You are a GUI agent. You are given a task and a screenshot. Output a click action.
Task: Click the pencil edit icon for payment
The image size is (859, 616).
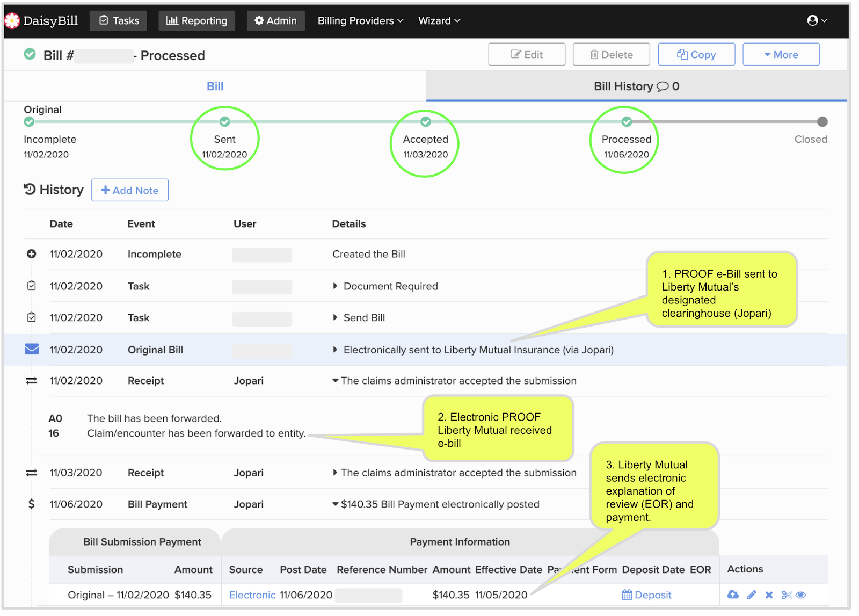[x=752, y=595]
